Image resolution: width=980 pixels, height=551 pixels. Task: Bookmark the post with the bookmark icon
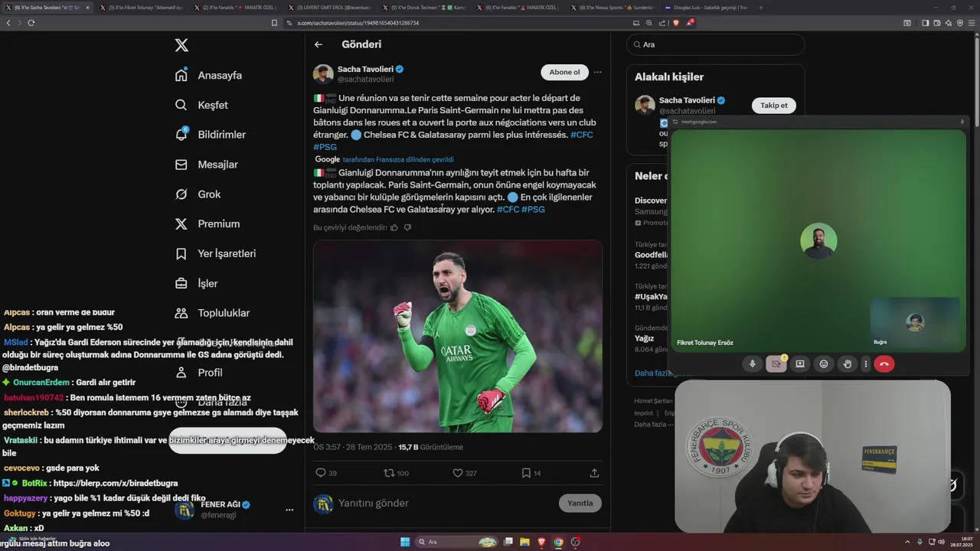pos(526,473)
